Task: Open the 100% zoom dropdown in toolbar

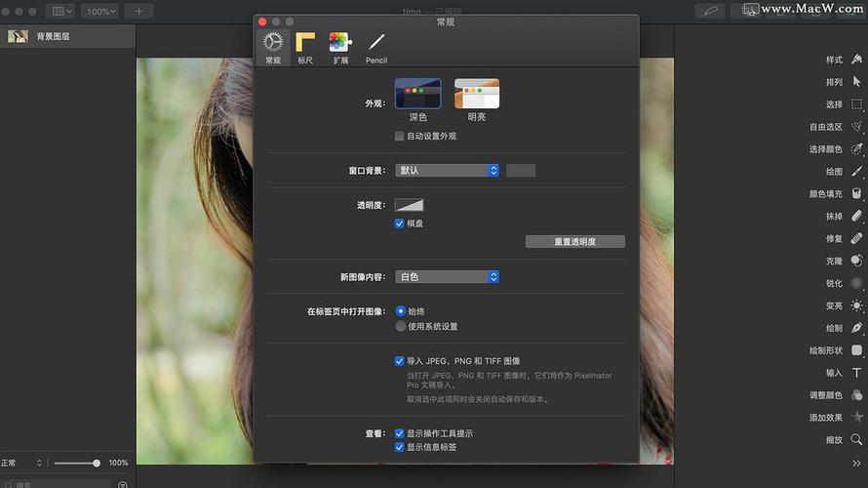Action: [x=100, y=11]
